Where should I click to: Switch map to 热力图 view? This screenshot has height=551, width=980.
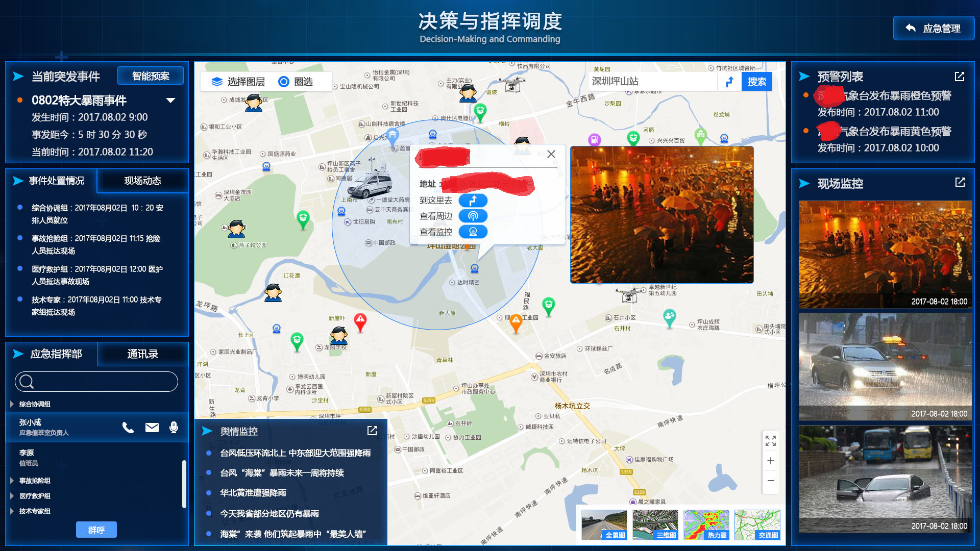coord(706,524)
